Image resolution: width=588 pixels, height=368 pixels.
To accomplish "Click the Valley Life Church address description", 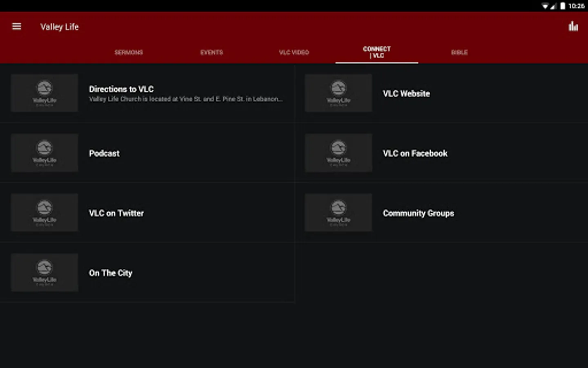I will click(x=186, y=99).
